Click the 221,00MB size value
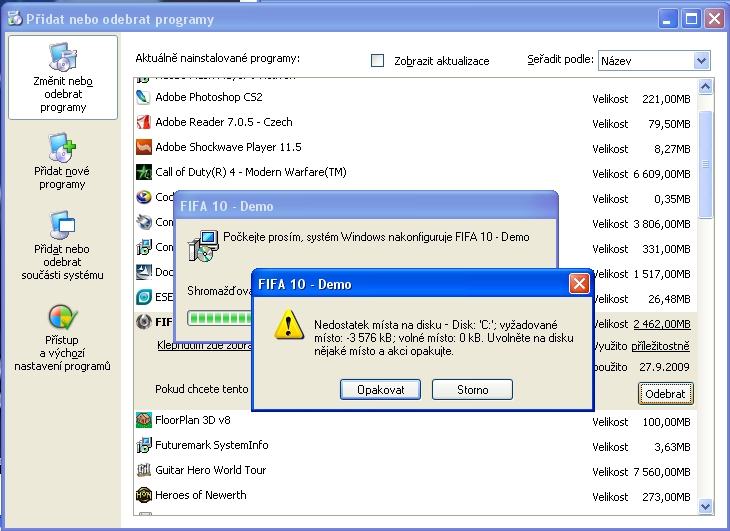Image resolution: width=730 pixels, height=531 pixels. click(x=666, y=99)
